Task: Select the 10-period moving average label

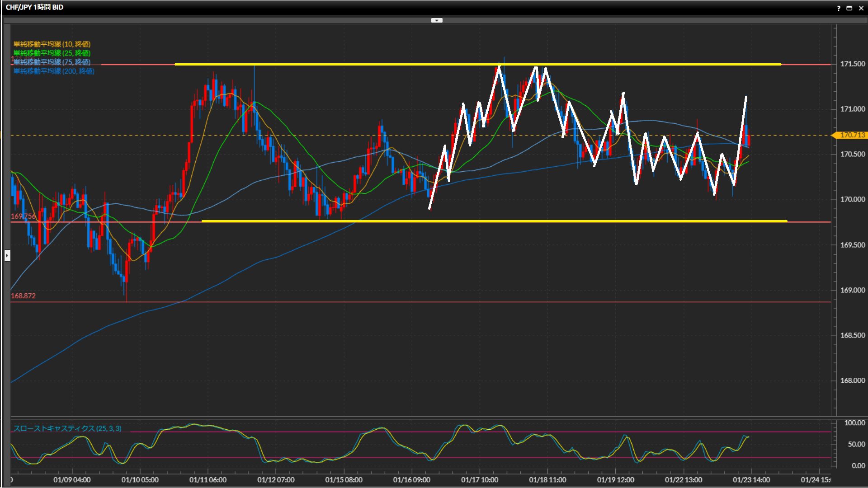Action: pyautogui.click(x=52, y=44)
